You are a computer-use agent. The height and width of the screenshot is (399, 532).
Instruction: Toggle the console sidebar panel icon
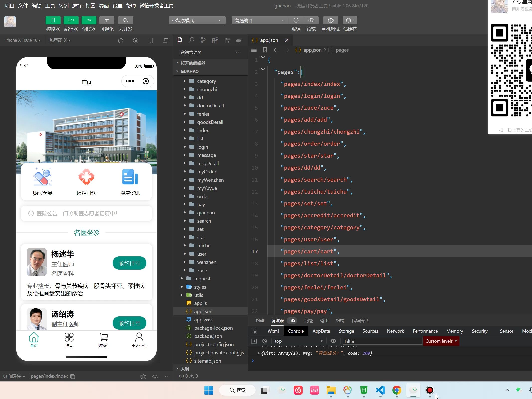[254, 341]
